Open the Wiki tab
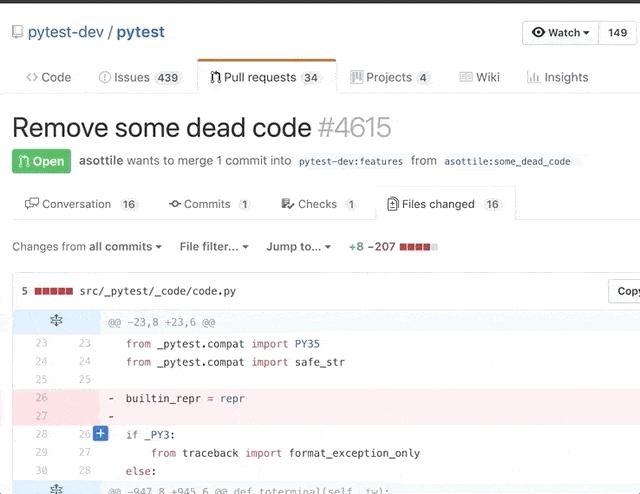640x494 pixels. point(479,77)
